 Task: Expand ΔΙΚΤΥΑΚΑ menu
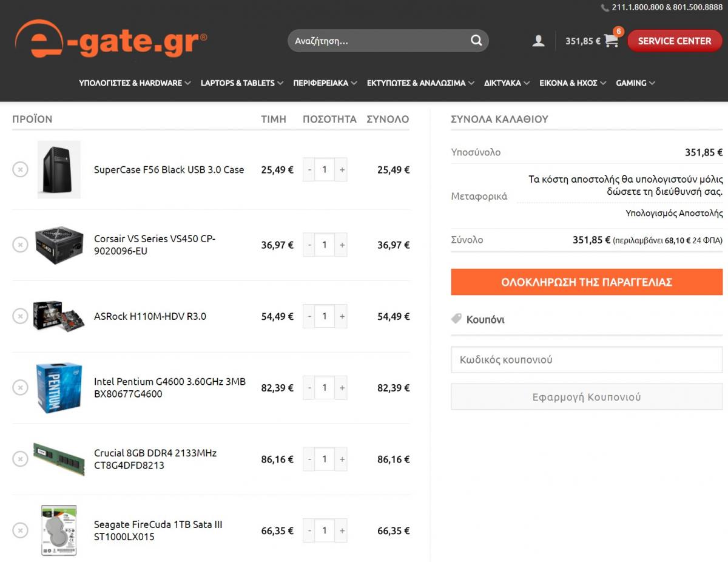(507, 83)
